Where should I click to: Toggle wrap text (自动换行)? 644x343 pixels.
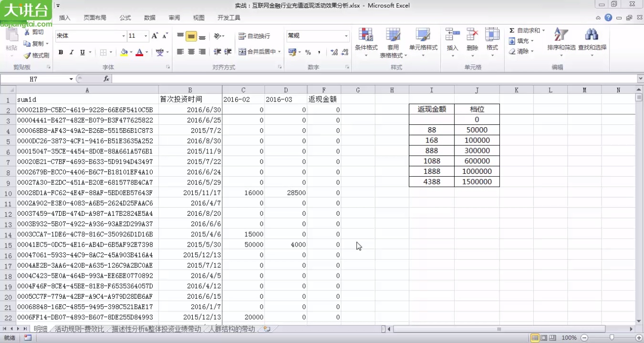(x=254, y=36)
